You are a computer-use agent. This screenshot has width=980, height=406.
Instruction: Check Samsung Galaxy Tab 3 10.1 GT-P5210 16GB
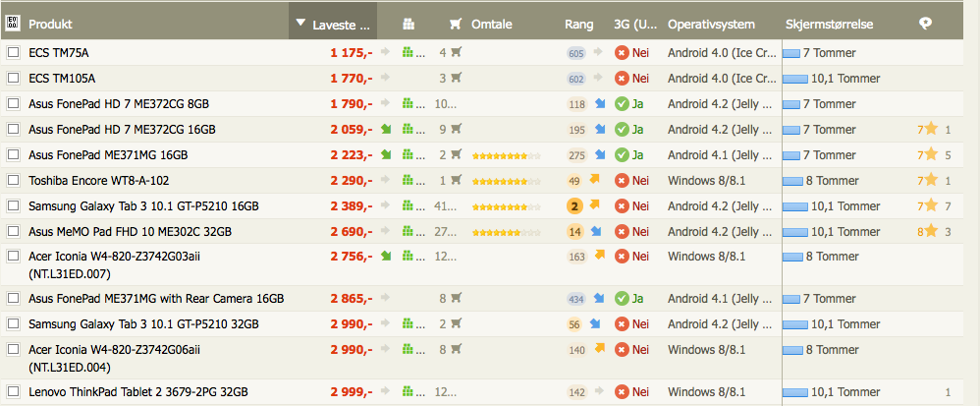[x=13, y=205]
